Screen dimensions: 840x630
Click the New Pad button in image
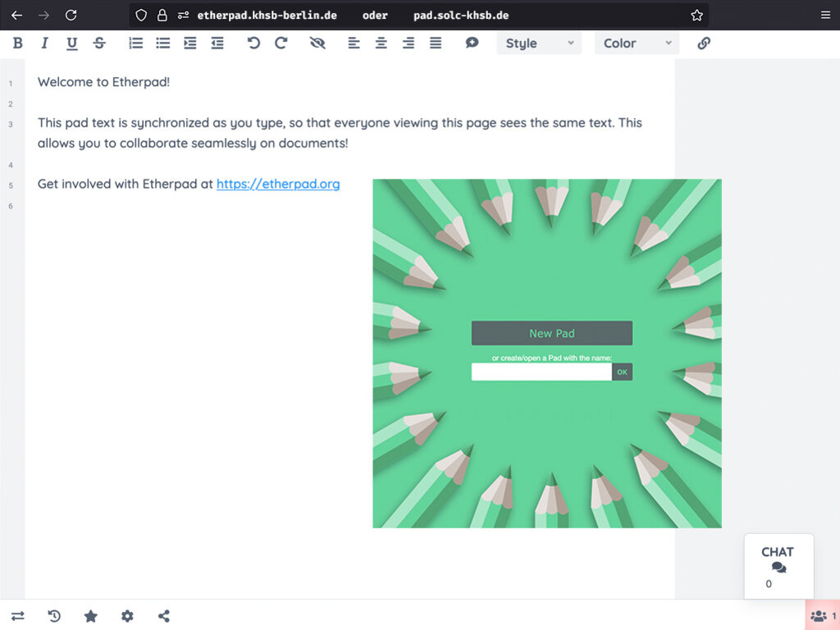tap(552, 333)
